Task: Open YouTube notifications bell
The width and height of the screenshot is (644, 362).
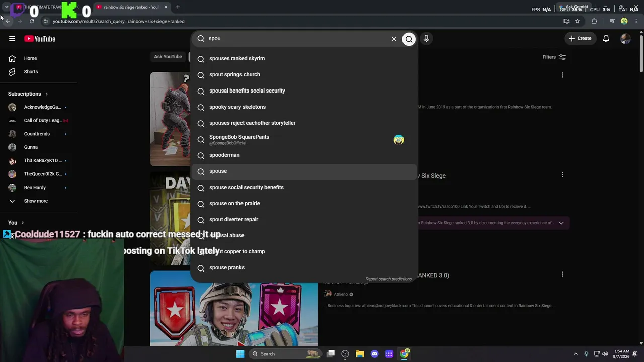Action: tap(606, 39)
